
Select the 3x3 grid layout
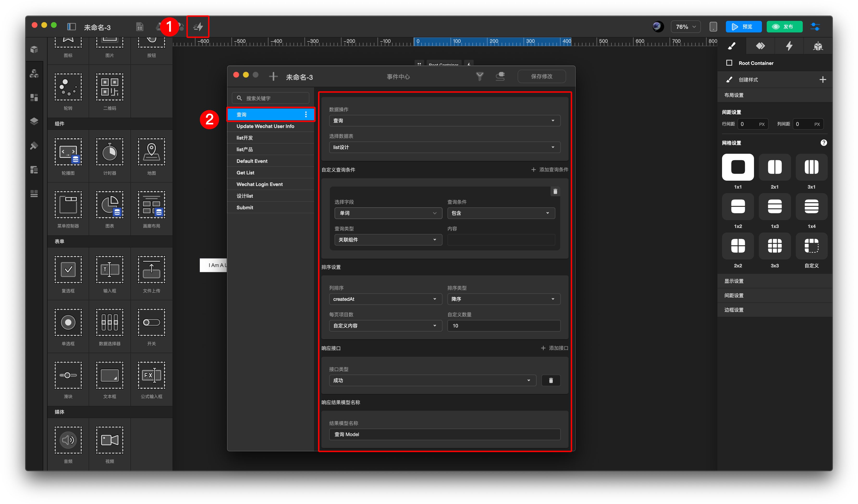click(775, 246)
